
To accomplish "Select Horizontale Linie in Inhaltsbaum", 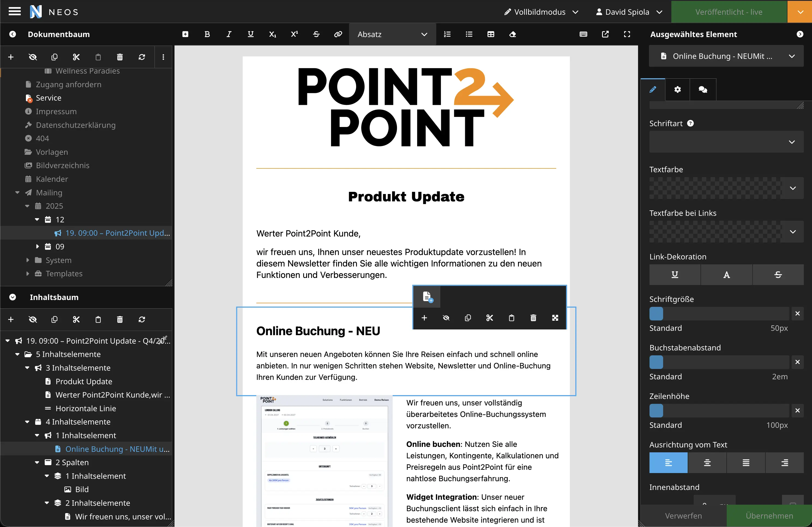I will 86,408.
